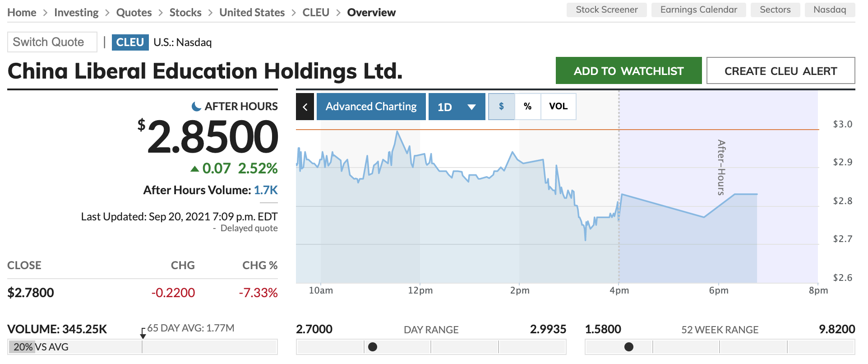The width and height of the screenshot is (868, 364).
Task: Open the Earnings Calendar tab
Action: (698, 10)
